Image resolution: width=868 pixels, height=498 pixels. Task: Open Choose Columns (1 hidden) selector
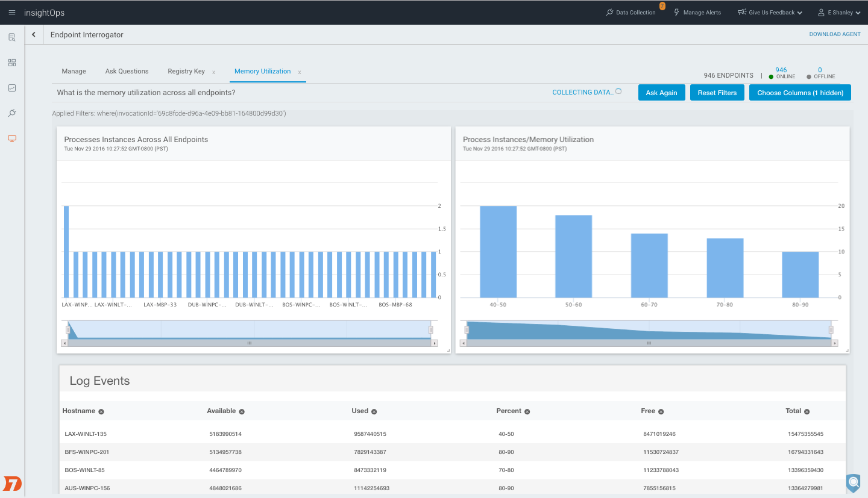point(800,93)
